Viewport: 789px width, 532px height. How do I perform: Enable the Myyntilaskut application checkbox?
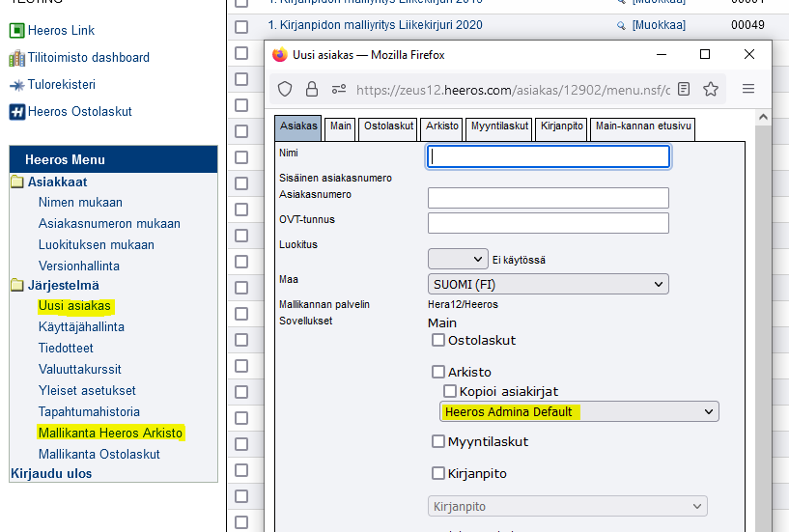click(x=438, y=441)
